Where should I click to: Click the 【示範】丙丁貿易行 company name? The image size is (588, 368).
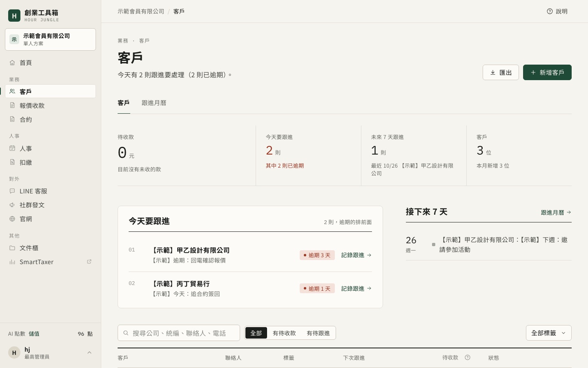click(x=180, y=284)
